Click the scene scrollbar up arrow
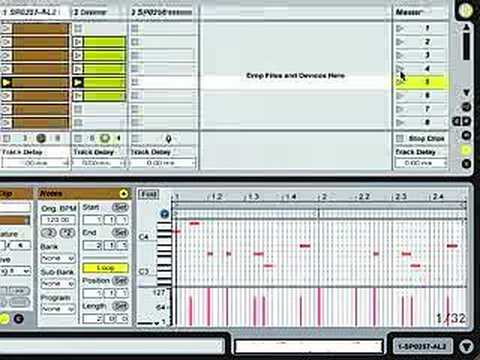 click(467, 27)
